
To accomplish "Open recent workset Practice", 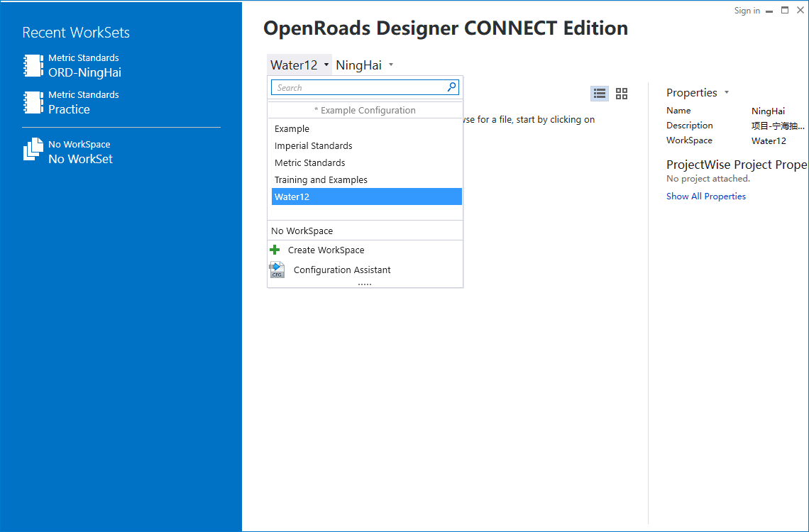I will pyautogui.click(x=71, y=103).
